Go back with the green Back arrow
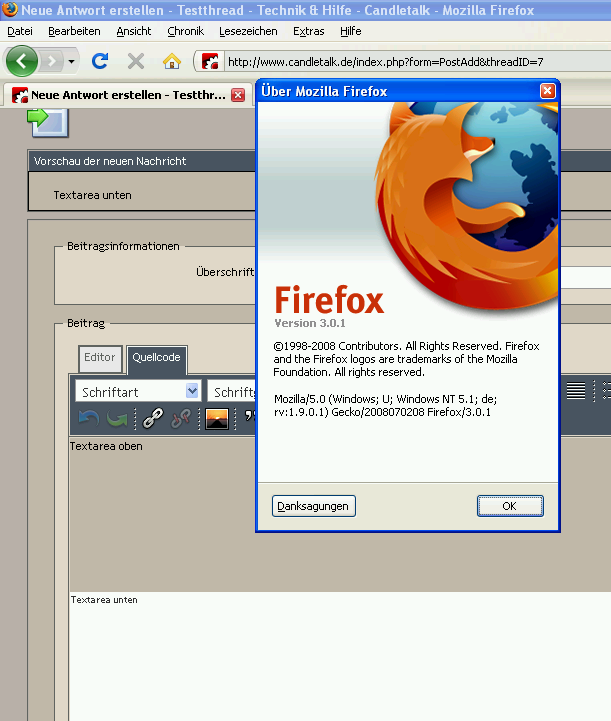Screen dimensions: 611x721 (x=21, y=61)
